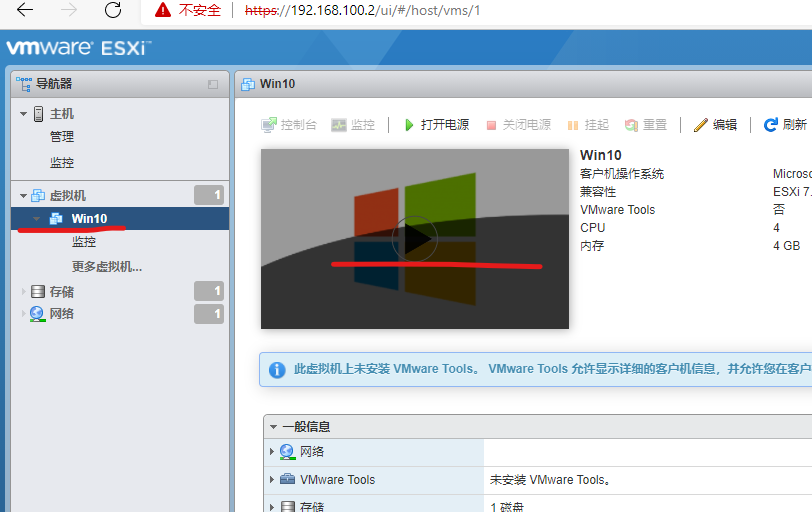Screen dimensions: 812x512
Task: Collapse the 一般信息 section
Action: click(x=273, y=427)
